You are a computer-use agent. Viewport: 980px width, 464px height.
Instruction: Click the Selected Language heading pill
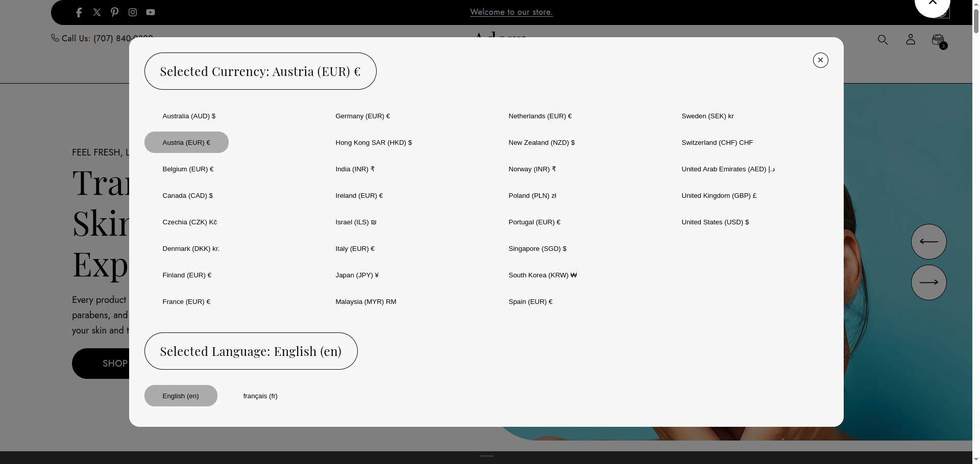251,351
